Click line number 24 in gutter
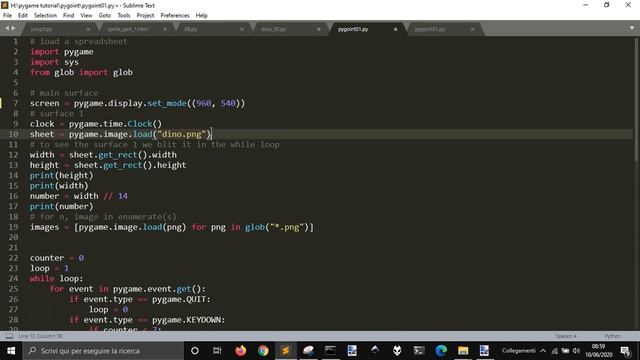The image size is (640, 360). click(13, 278)
